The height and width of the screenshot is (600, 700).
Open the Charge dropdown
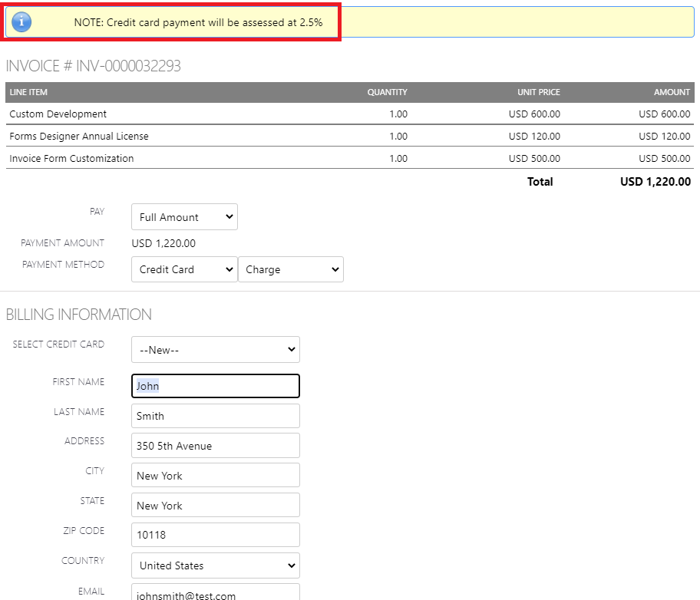[291, 269]
